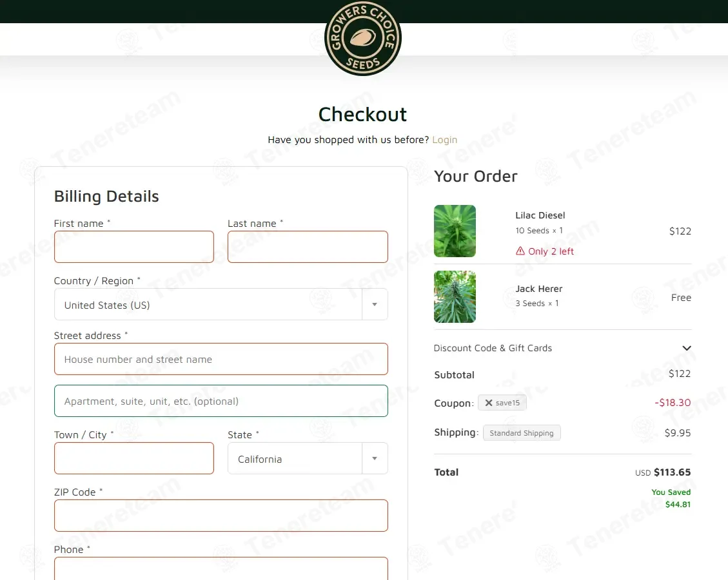The height and width of the screenshot is (580, 728).
Task: Focus the Last name input field
Action: 308,247
